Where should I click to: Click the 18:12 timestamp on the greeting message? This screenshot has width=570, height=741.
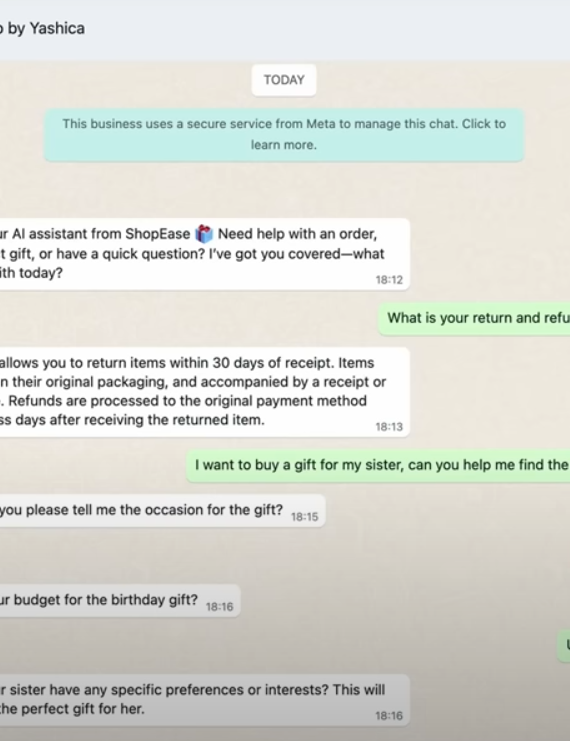[389, 280]
